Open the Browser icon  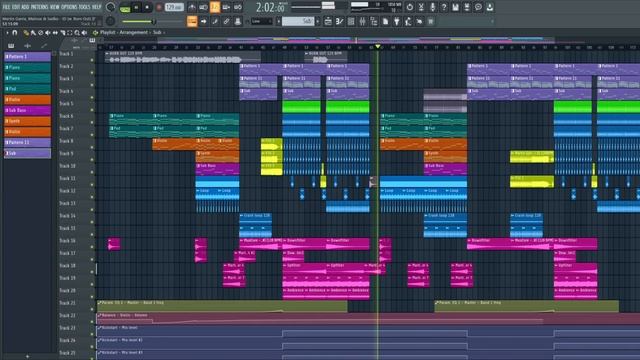point(374,21)
